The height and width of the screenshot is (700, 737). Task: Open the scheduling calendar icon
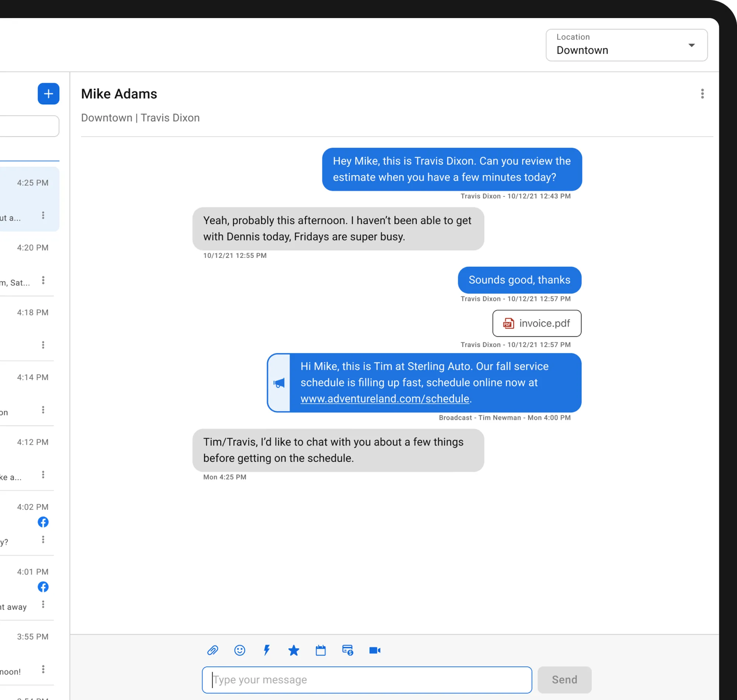tap(321, 651)
